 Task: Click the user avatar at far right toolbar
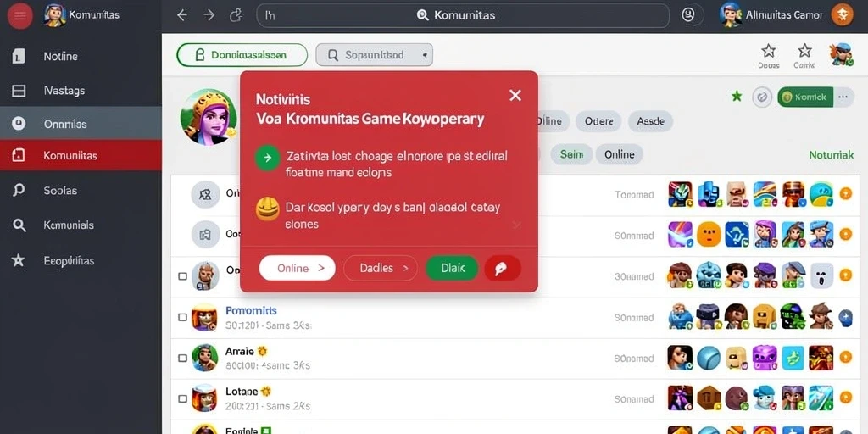tap(840, 54)
